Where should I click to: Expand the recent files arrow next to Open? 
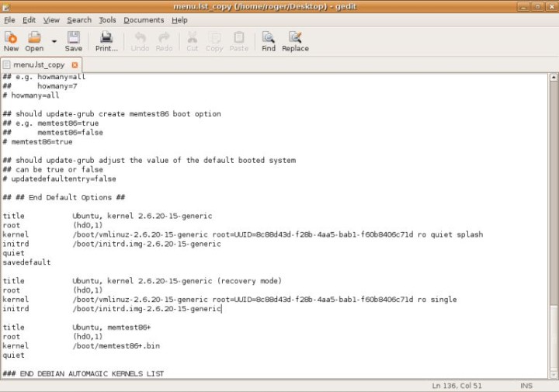[54, 41]
